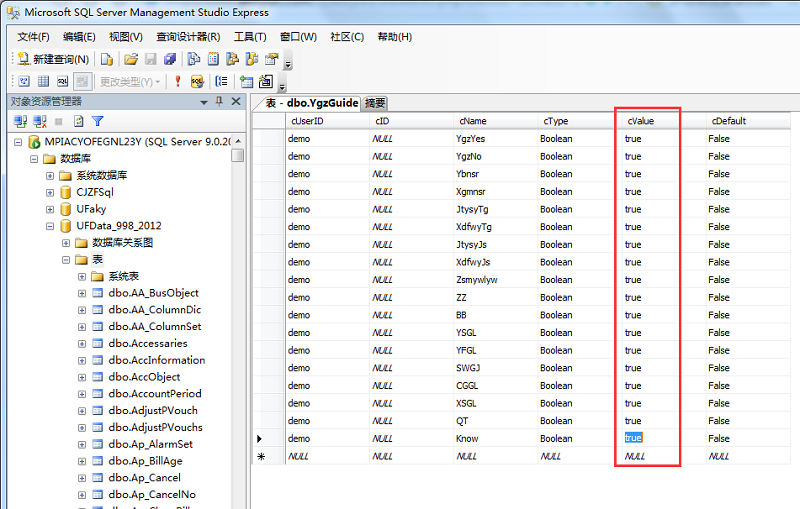The image size is (800, 509).
Task: Expand the 系统数据库 folder
Action: [x=50, y=175]
